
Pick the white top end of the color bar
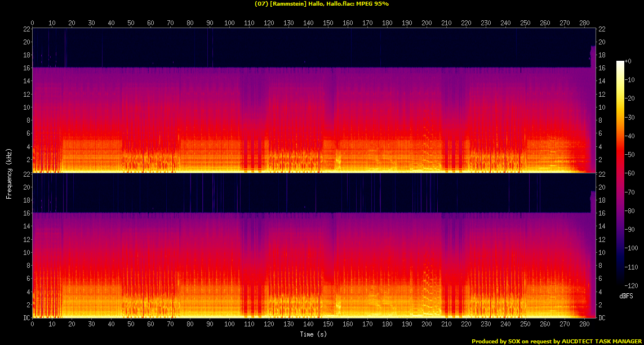(x=620, y=62)
